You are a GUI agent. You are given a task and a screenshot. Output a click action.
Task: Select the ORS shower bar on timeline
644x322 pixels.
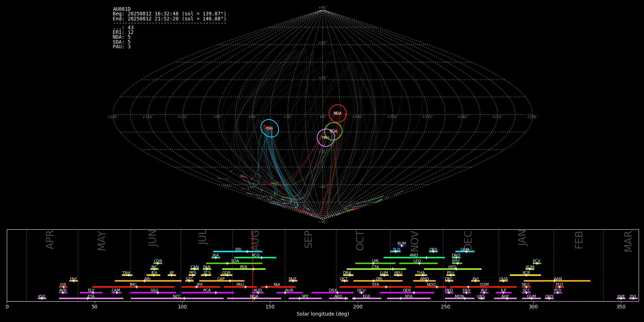(433, 252)
